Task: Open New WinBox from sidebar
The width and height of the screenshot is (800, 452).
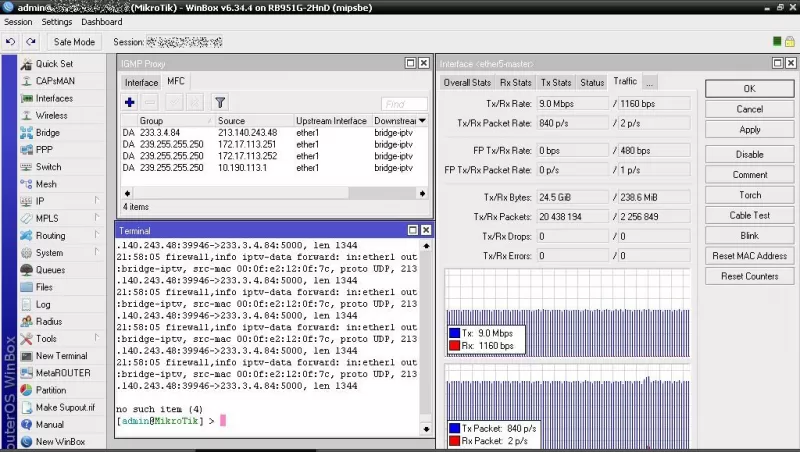Action: (x=60, y=442)
